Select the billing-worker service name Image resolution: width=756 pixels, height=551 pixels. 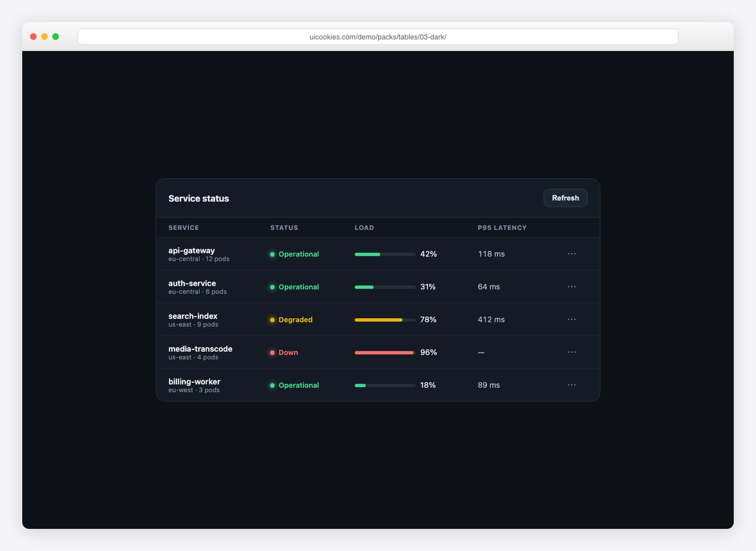point(194,382)
